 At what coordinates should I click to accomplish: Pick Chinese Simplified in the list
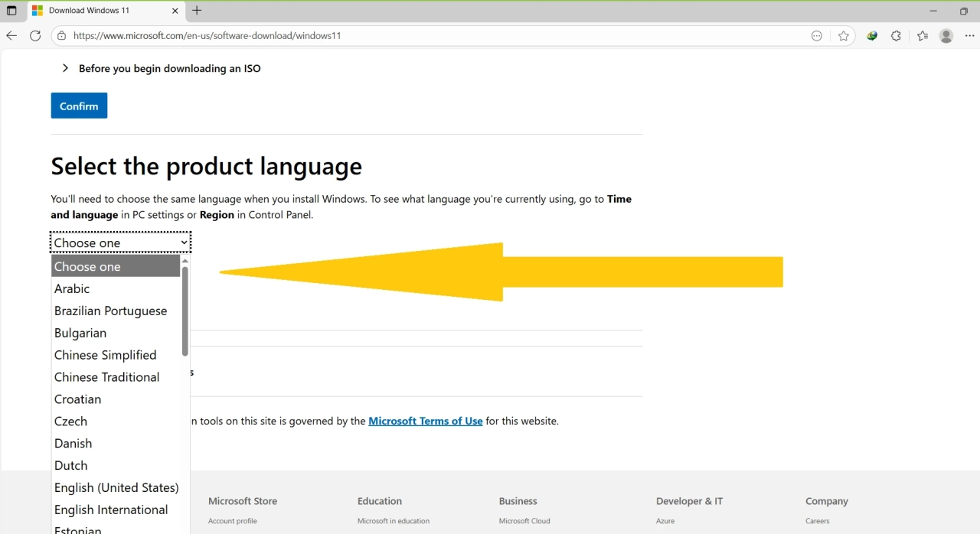click(x=105, y=355)
